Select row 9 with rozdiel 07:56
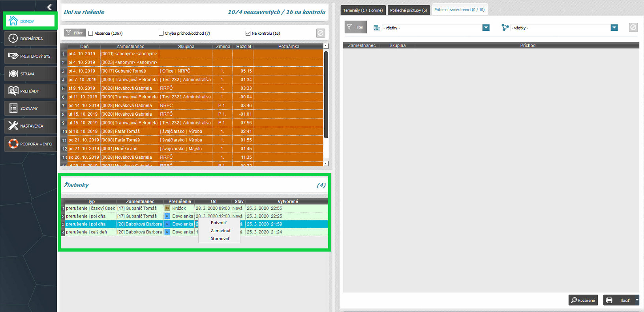Viewport: 644px width, 312px height. 192,123
